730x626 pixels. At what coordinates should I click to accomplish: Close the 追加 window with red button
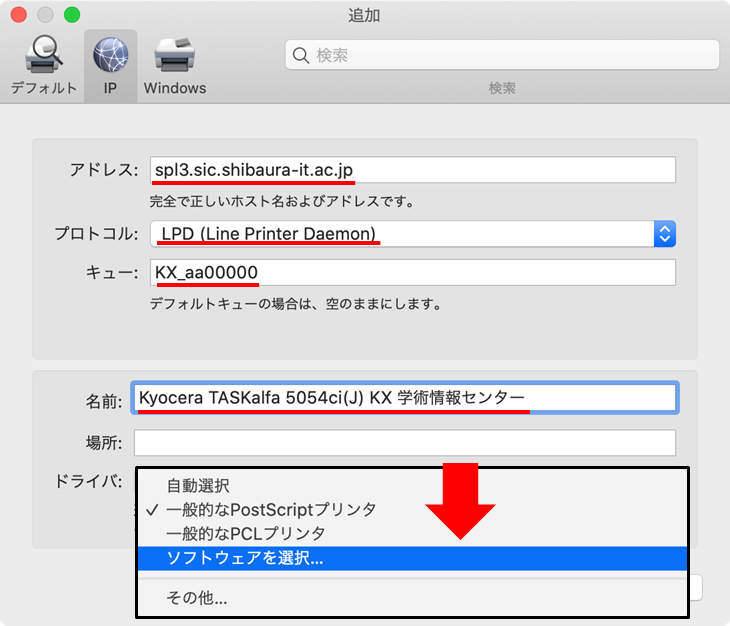click(19, 14)
